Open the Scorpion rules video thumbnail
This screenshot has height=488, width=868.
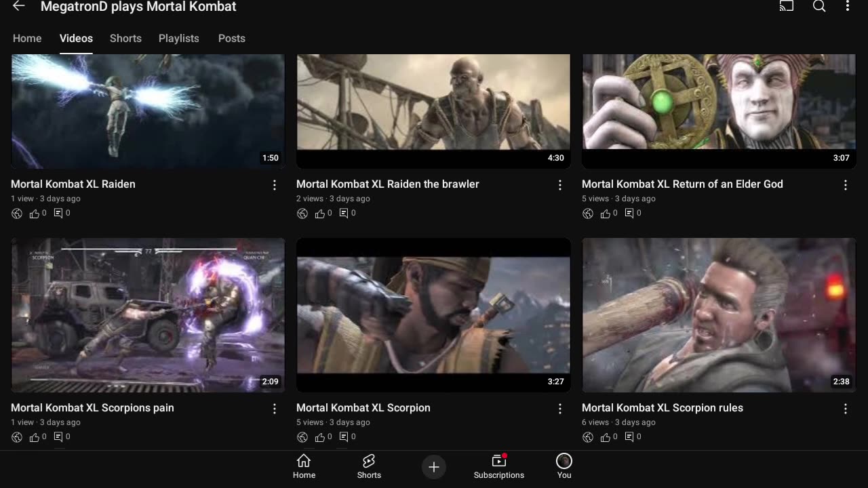coord(719,315)
